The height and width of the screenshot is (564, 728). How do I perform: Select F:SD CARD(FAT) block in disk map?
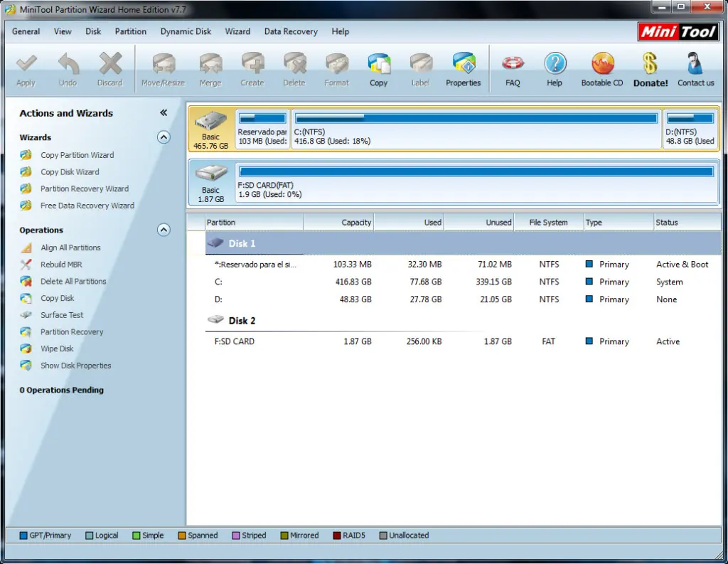pos(477,182)
